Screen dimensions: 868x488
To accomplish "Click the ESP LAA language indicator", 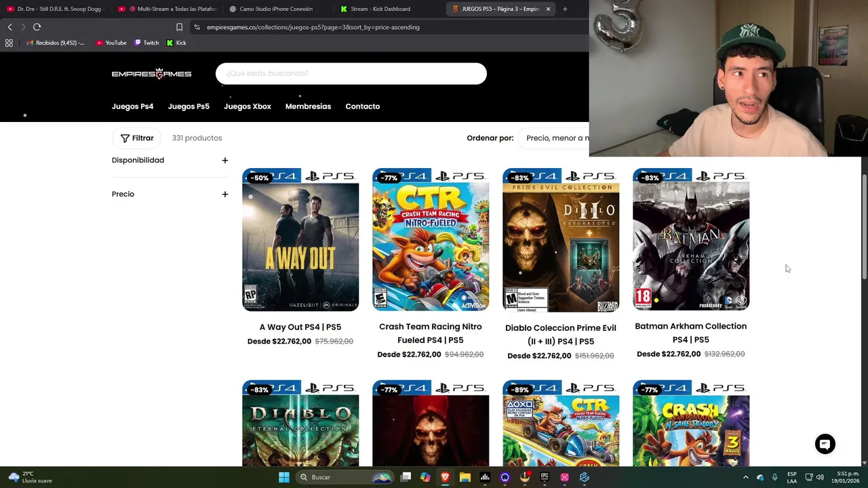I will (792, 477).
